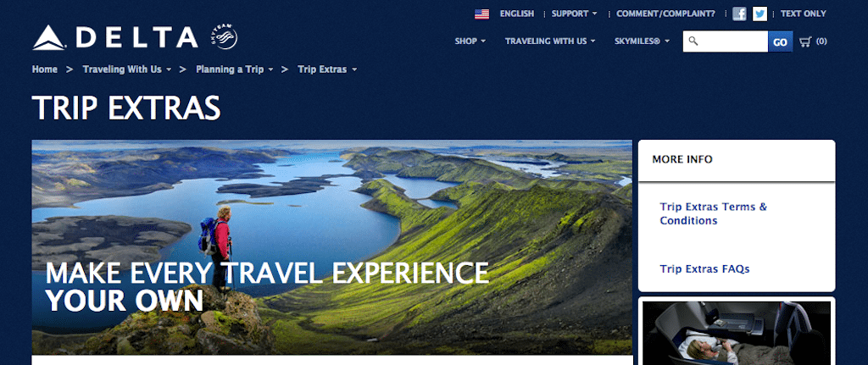This screenshot has width=868, height=365.
Task: Click the flat-bed seat cabin thumbnail
Action: point(737,332)
